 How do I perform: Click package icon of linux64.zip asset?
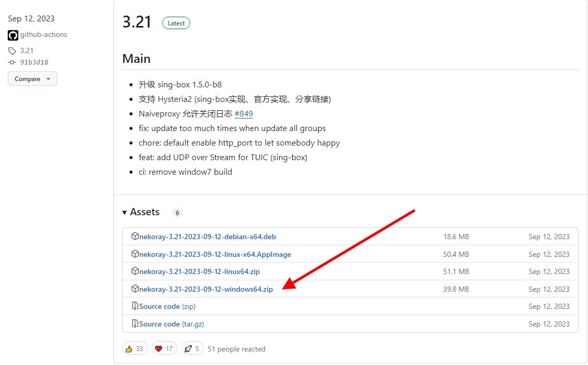click(135, 271)
